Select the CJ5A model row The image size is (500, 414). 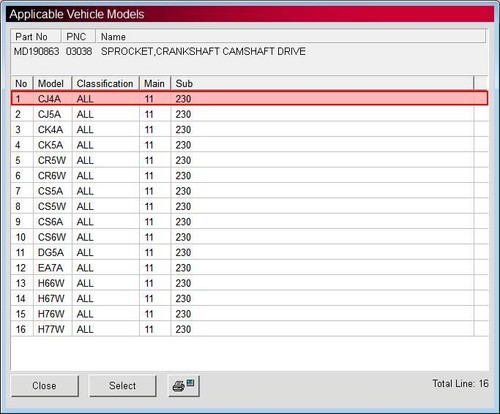coord(249,114)
